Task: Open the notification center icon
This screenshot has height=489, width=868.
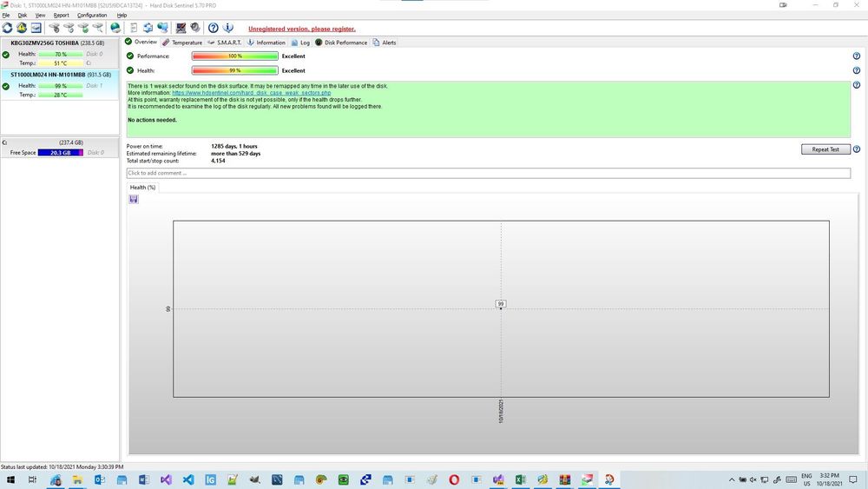Action: point(853,479)
